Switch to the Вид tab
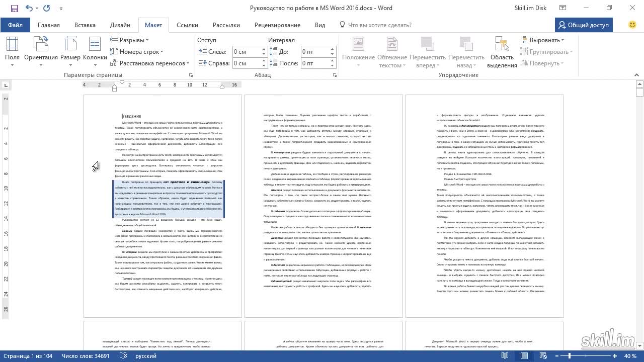644x362 pixels. click(x=320, y=25)
